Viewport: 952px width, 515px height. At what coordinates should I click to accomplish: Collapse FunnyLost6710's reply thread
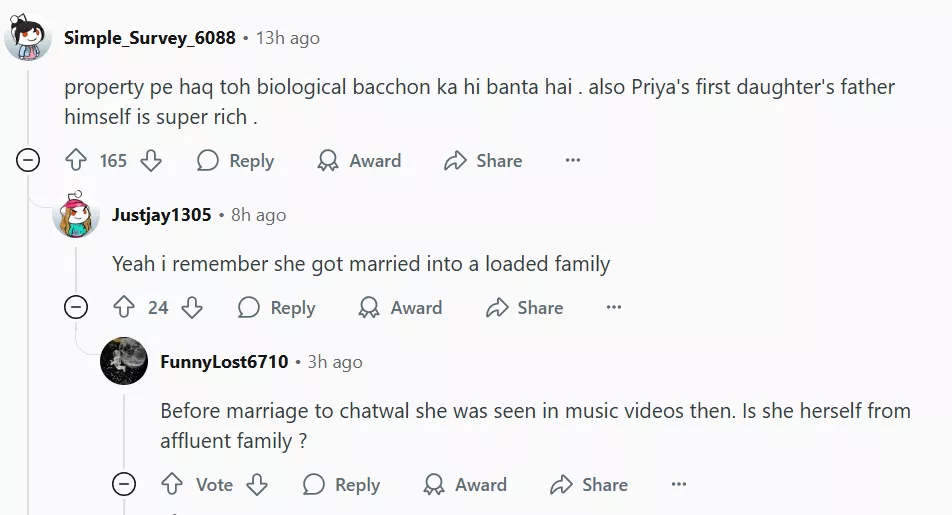tap(124, 485)
